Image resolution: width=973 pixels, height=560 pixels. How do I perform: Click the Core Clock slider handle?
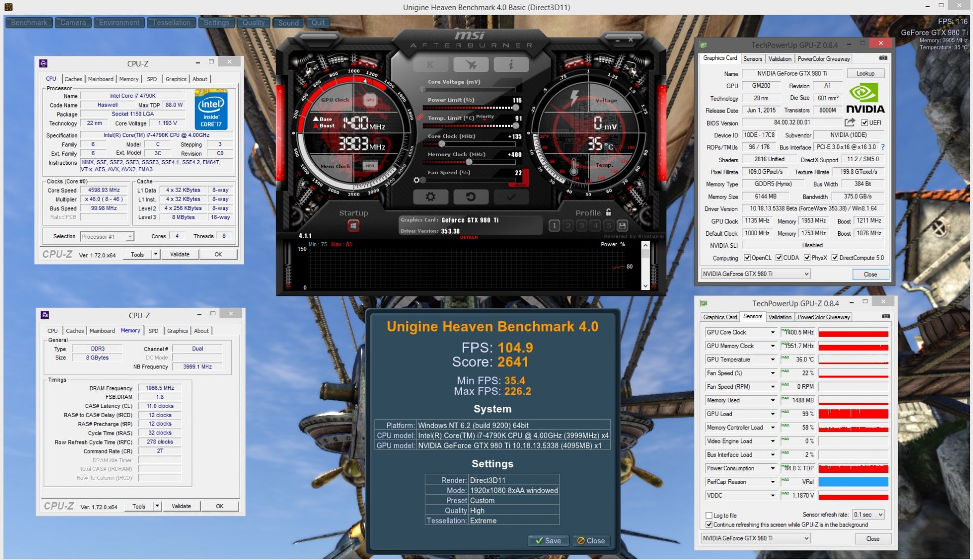tap(441, 144)
